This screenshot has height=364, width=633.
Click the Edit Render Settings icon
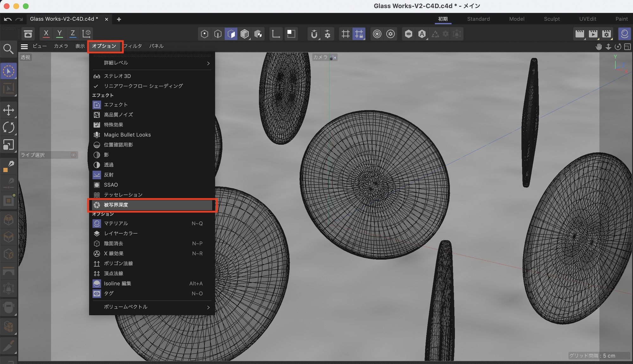606,34
